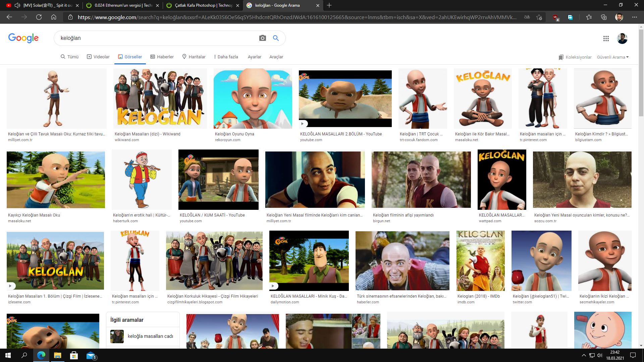644x362 pixels.
Task: Expand the Daha fazla menu
Action: pyautogui.click(x=226, y=57)
